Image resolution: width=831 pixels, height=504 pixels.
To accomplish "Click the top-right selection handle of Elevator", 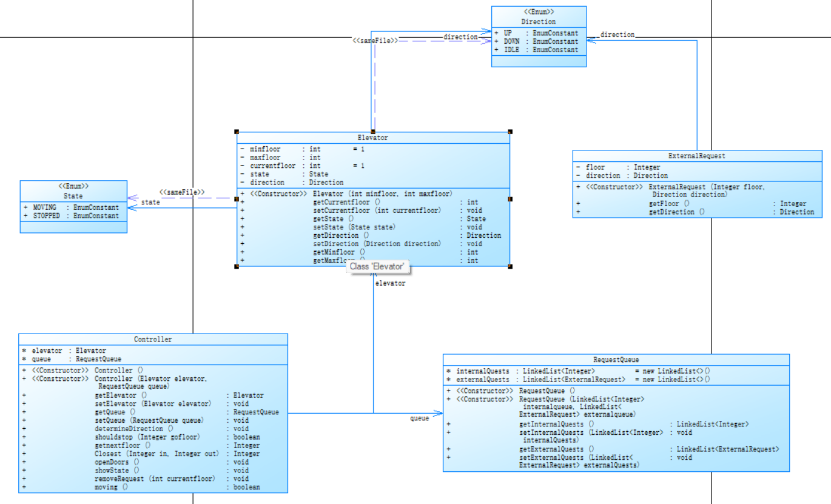I will point(510,132).
